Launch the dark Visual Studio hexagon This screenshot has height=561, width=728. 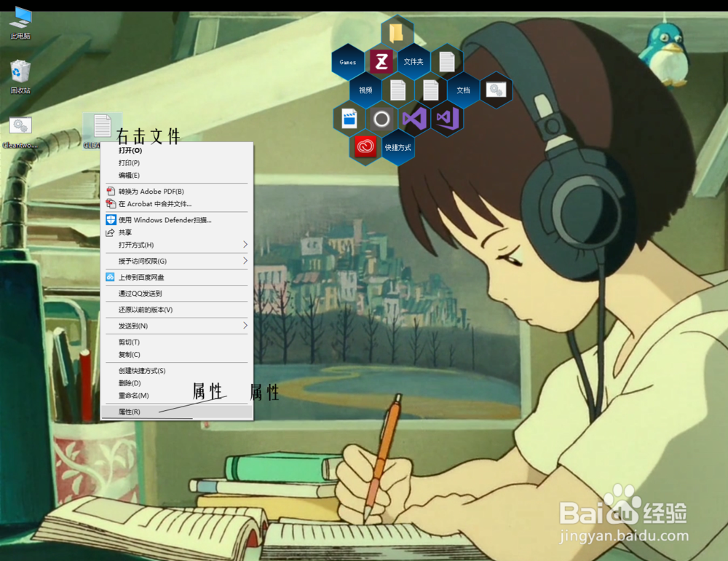[447, 119]
